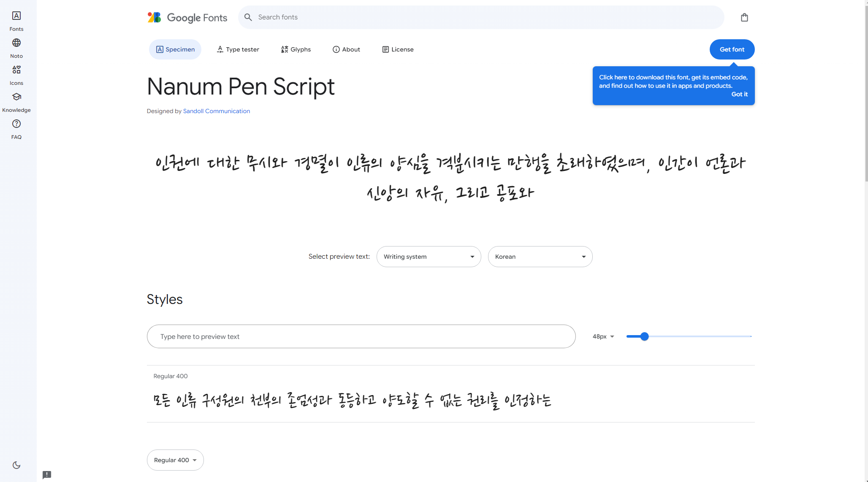Expand the Writing system dropdown
The width and height of the screenshot is (868, 482).
tap(429, 257)
